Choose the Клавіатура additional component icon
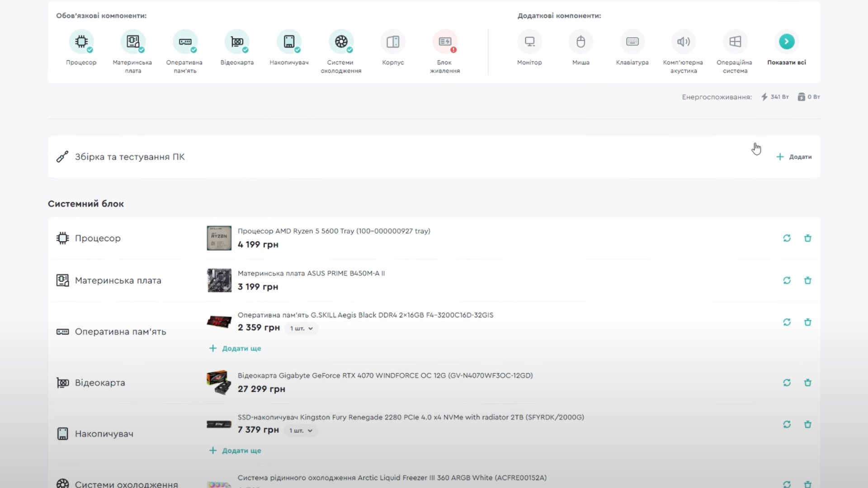868x488 pixels. pyautogui.click(x=632, y=42)
